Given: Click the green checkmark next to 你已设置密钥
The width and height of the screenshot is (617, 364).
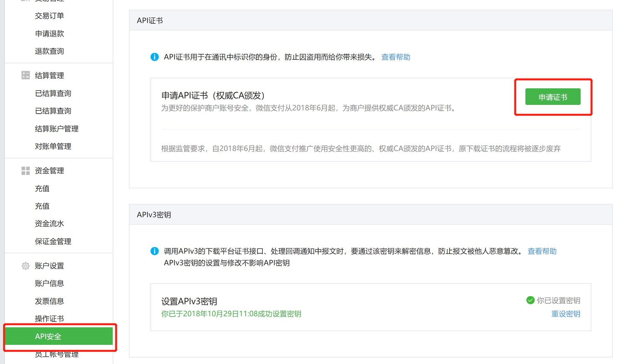Looking at the screenshot, I should pyautogui.click(x=530, y=300).
